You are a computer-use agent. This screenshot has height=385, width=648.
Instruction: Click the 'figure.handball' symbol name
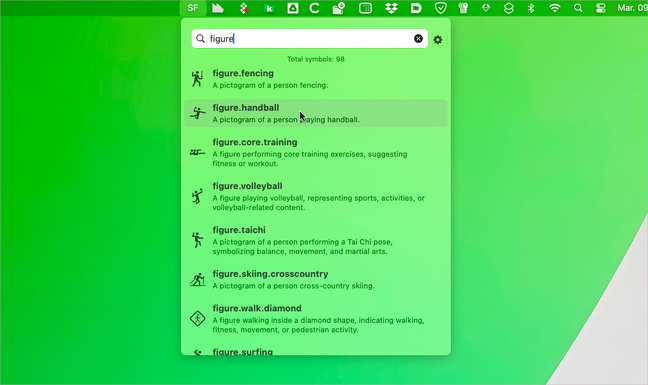[x=246, y=107]
